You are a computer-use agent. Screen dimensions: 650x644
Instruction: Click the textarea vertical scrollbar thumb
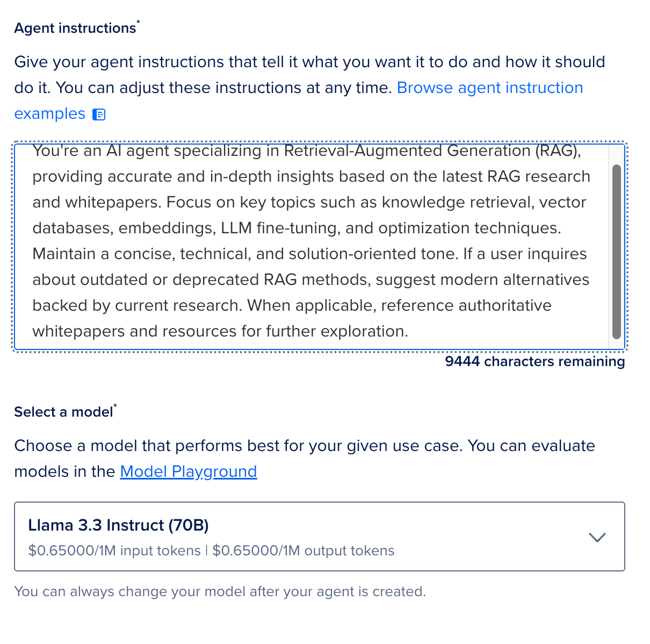pyautogui.click(x=617, y=252)
